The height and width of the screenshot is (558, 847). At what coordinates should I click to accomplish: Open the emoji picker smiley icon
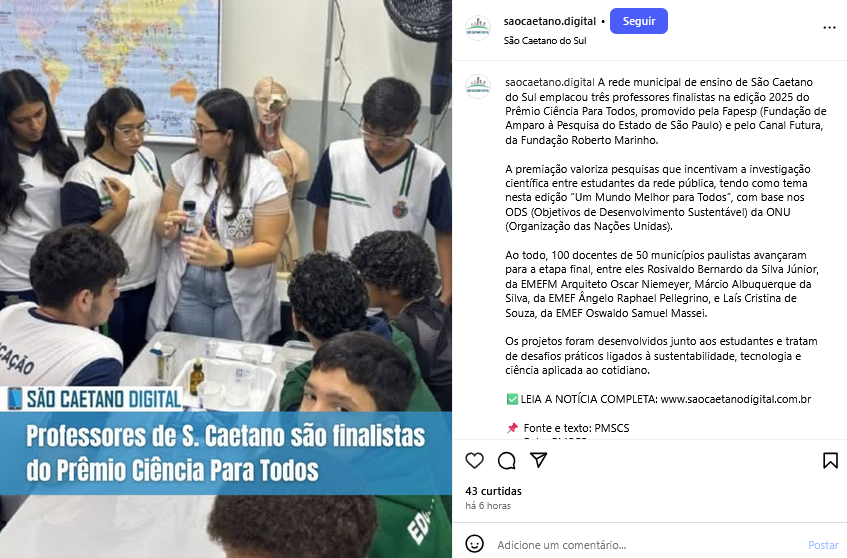[x=474, y=544]
